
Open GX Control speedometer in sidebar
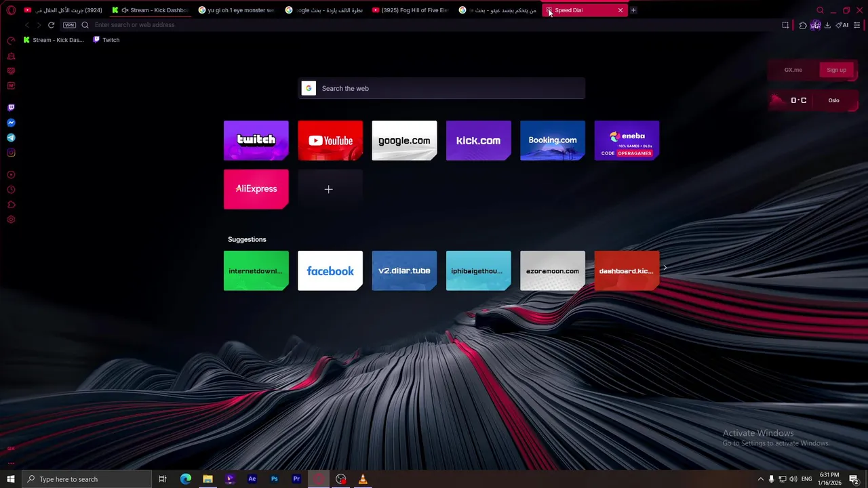pyautogui.click(x=11, y=41)
